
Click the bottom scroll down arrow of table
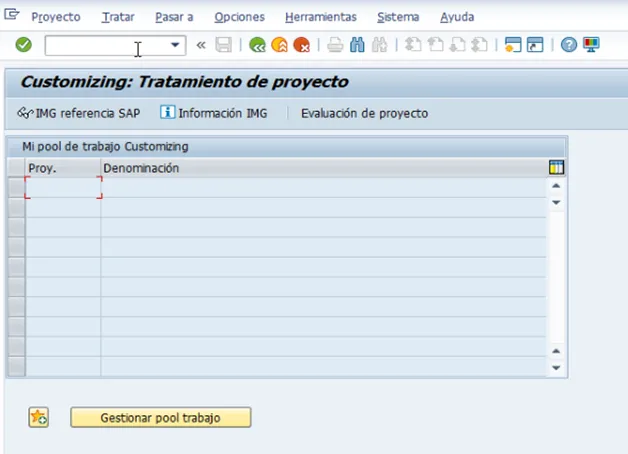click(556, 368)
